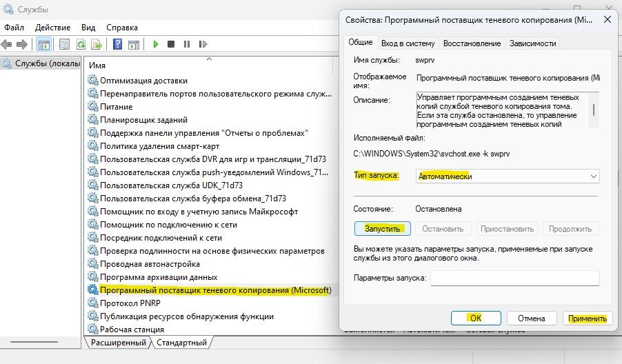
Task: Toggle the Show/Hide Console Tree icon
Action: click(44, 44)
